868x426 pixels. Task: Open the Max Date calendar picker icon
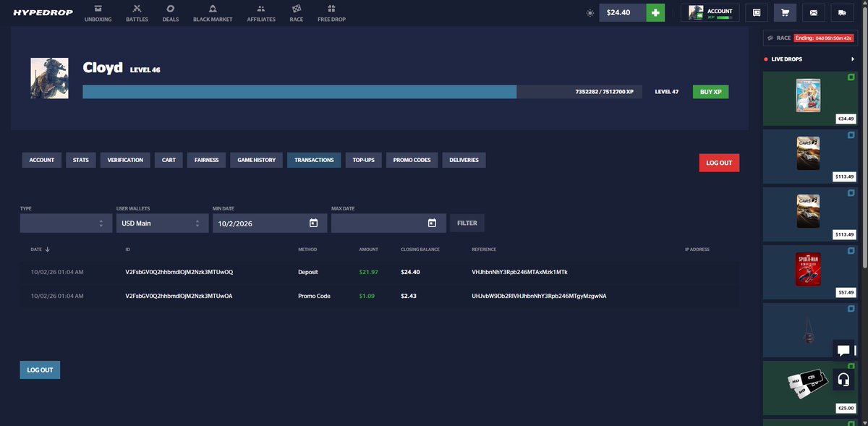[x=432, y=223]
